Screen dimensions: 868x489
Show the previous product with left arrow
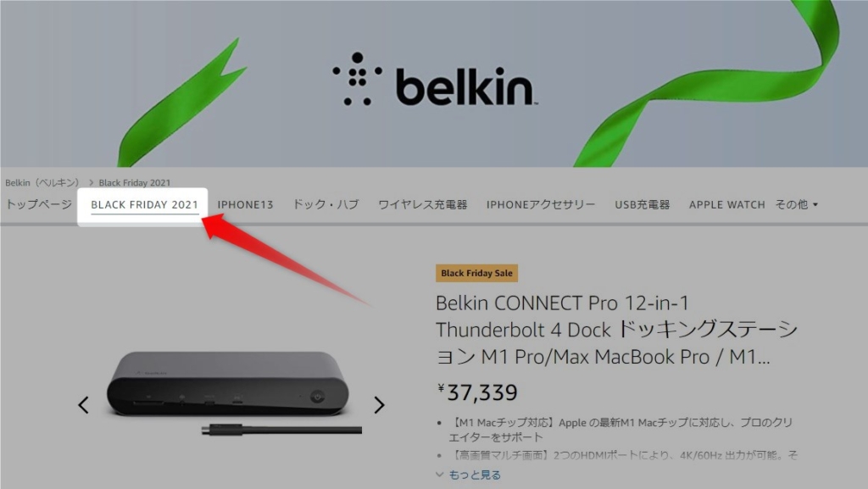[84, 405]
